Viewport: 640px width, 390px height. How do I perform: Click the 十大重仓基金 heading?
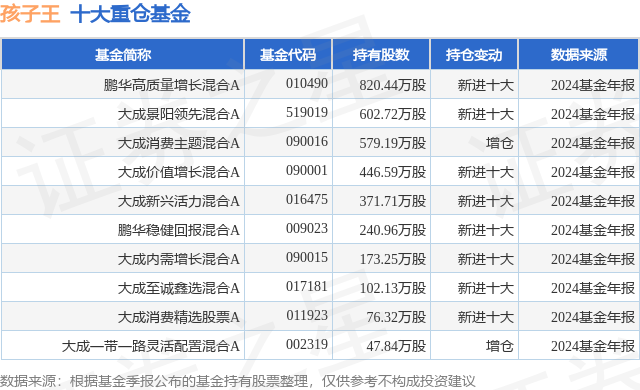pyautogui.click(x=131, y=13)
